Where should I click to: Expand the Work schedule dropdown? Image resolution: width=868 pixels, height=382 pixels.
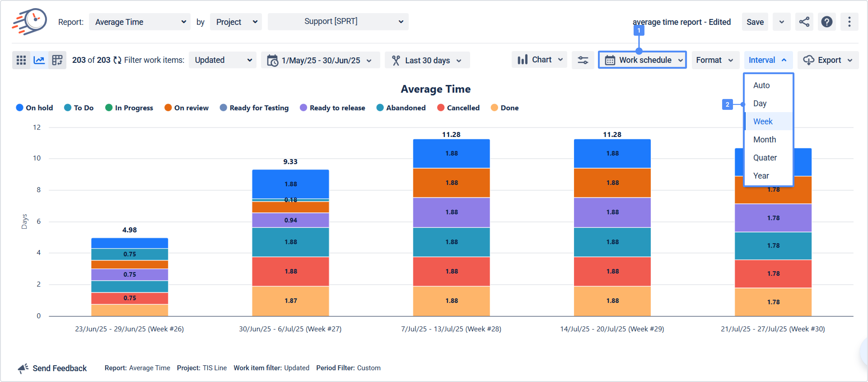[x=642, y=60]
